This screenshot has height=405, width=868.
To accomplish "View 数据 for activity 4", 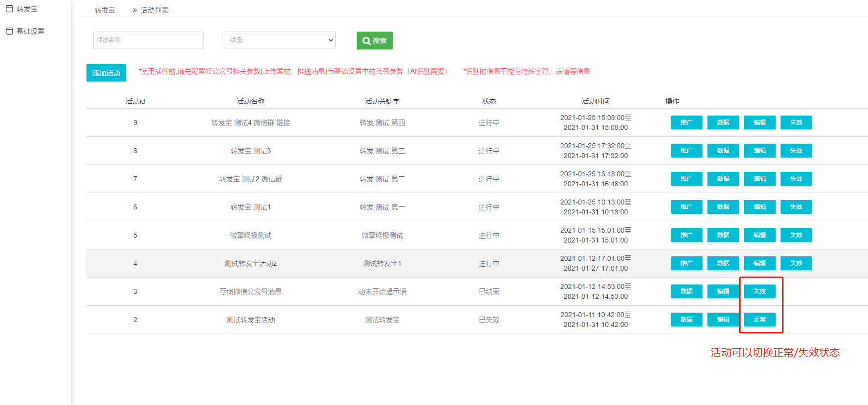I will (723, 263).
